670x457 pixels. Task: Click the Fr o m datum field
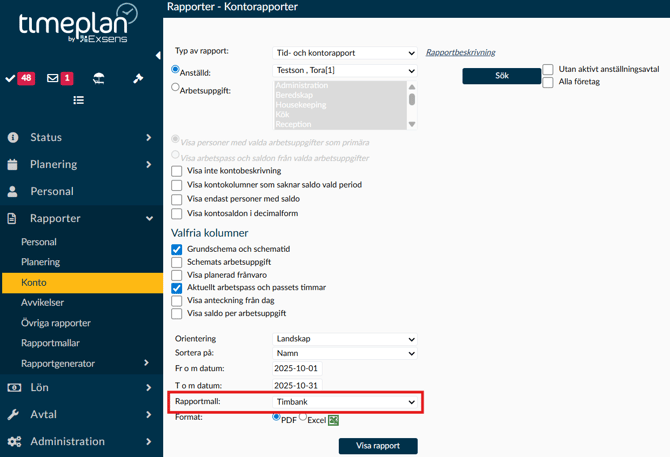click(297, 369)
